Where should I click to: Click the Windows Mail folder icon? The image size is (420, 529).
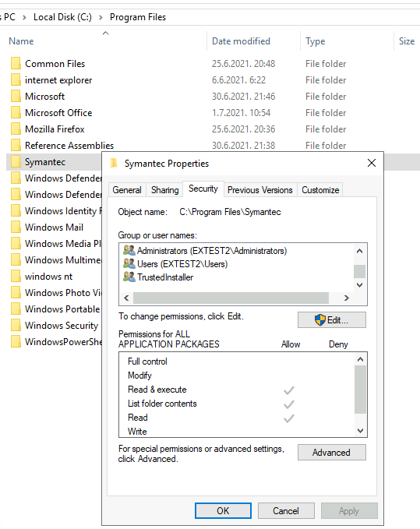(16, 227)
